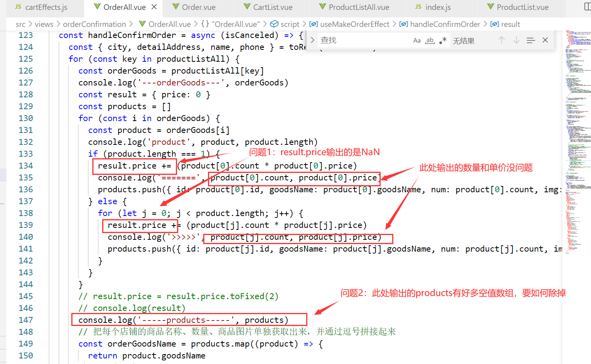Select the ProductListAll.vue tab

click(x=354, y=7)
